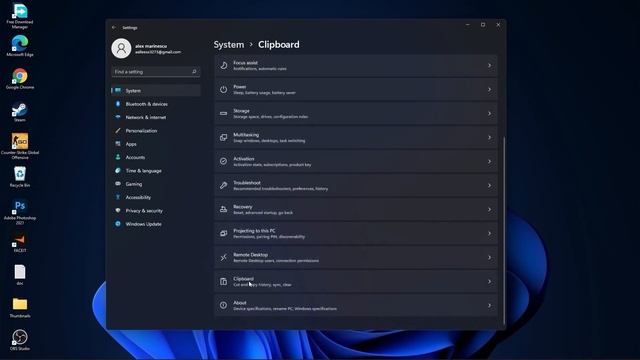Click the Projecting to this PC icon

(223, 233)
